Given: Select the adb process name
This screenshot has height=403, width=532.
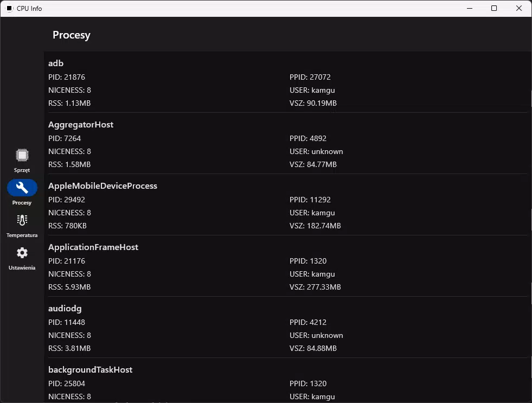Looking at the screenshot, I should pyautogui.click(x=56, y=63).
